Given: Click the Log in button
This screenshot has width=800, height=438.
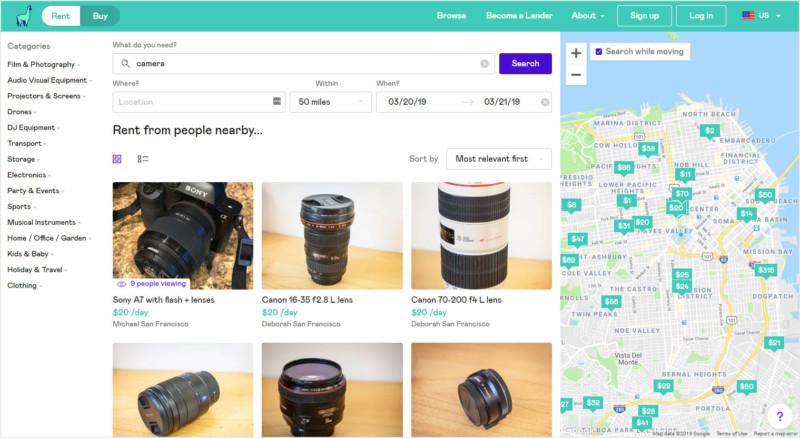Looking at the screenshot, I should (701, 16).
